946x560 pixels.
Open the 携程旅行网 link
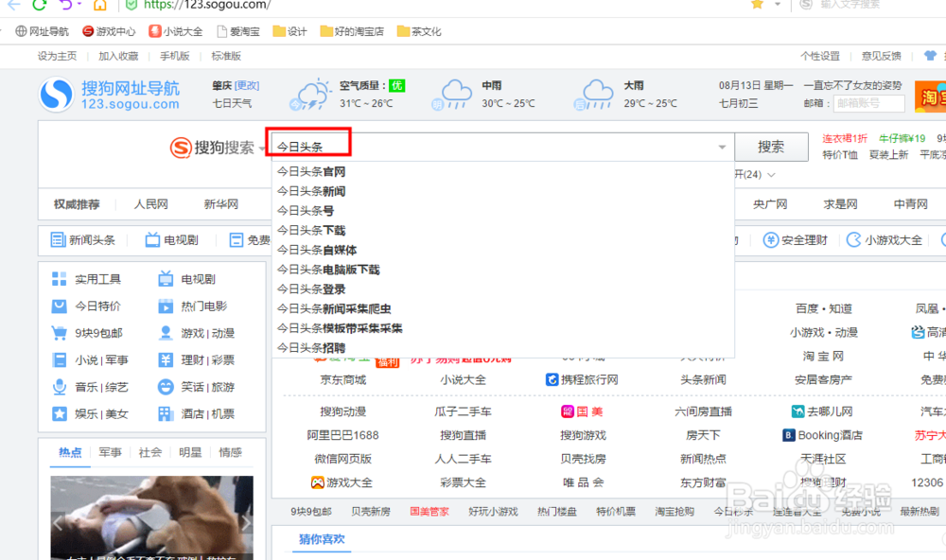coord(582,380)
